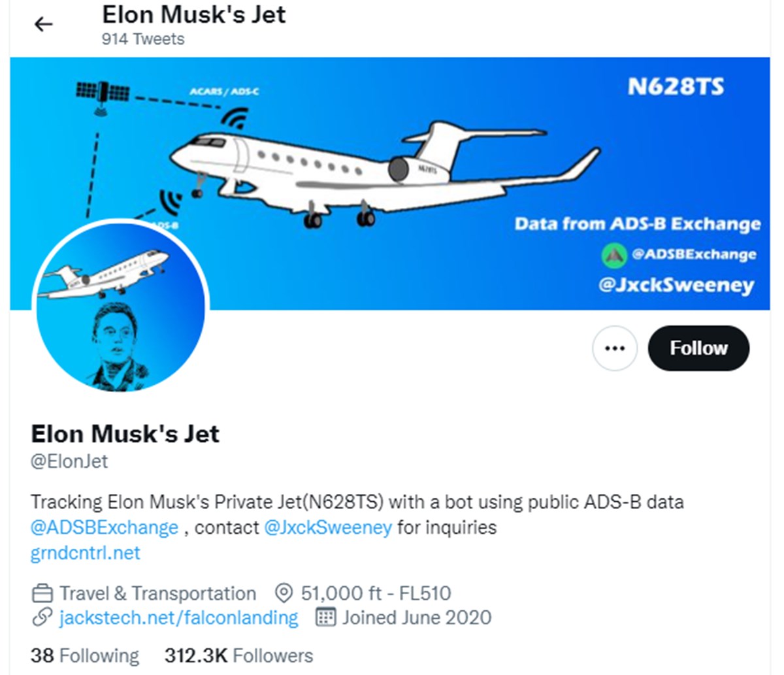
Task: Open the Elon Musk's Jet profile picture
Action: (x=120, y=307)
